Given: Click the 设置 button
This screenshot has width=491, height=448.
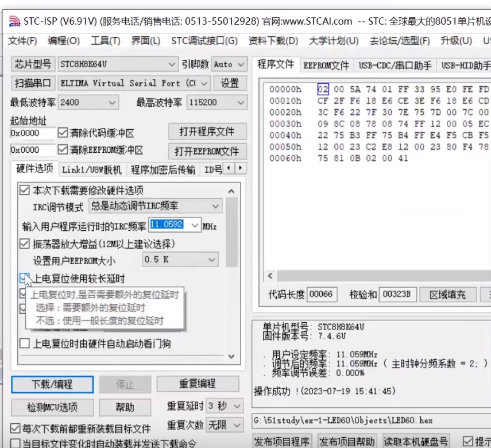Looking at the screenshot, I should 230,83.
